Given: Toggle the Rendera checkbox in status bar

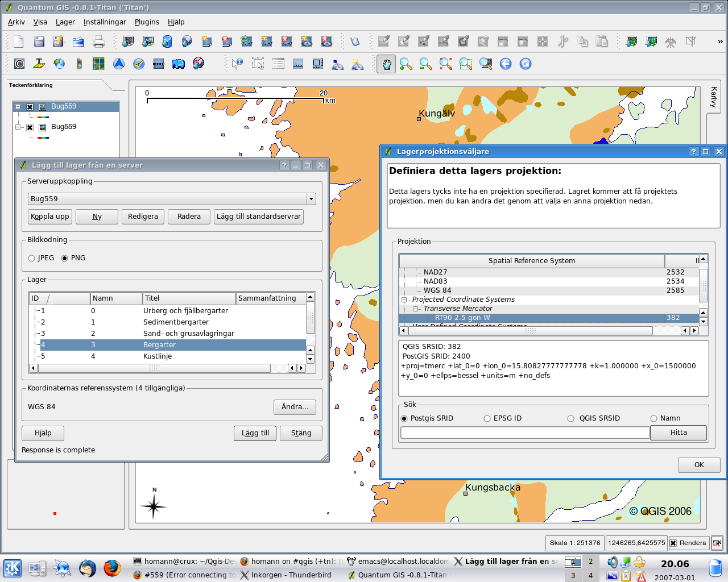Looking at the screenshot, I should [673, 543].
